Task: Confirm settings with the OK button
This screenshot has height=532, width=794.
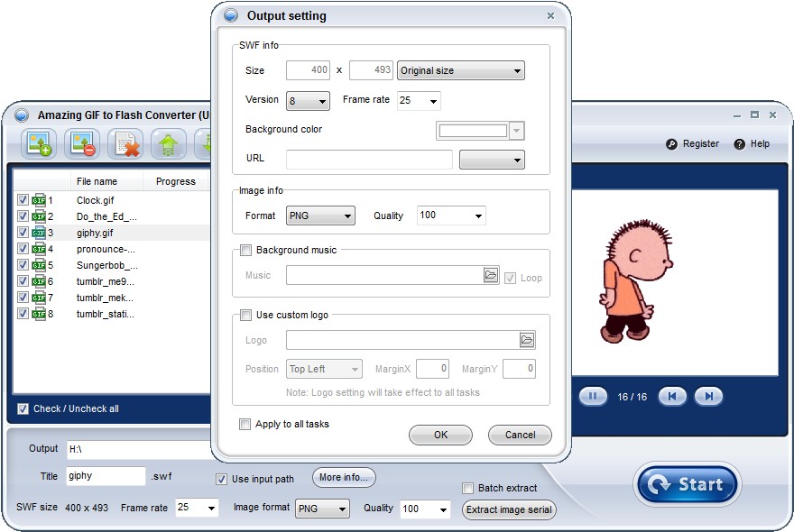Action: point(440,435)
